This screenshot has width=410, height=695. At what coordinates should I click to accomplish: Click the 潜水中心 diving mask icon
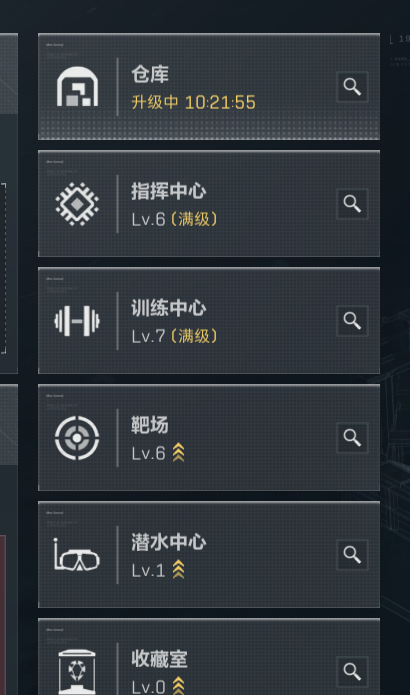[x=77, y=555]
